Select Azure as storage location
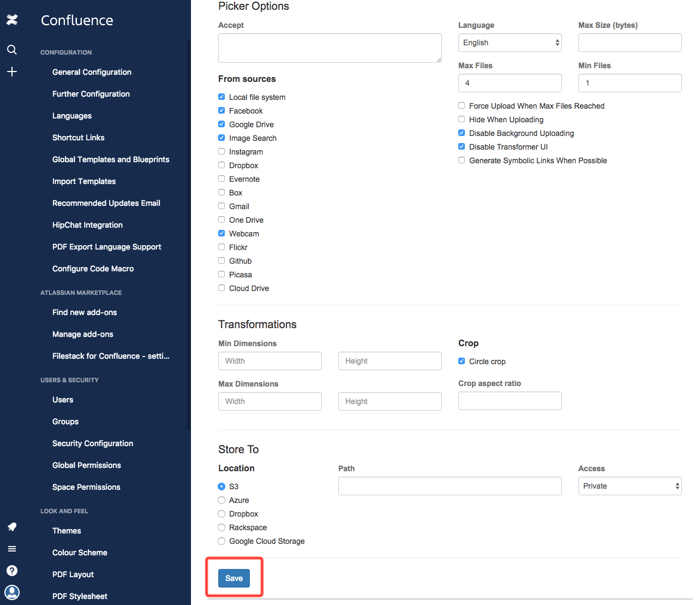Screen dimensions: 700x605 pos(222,500)
